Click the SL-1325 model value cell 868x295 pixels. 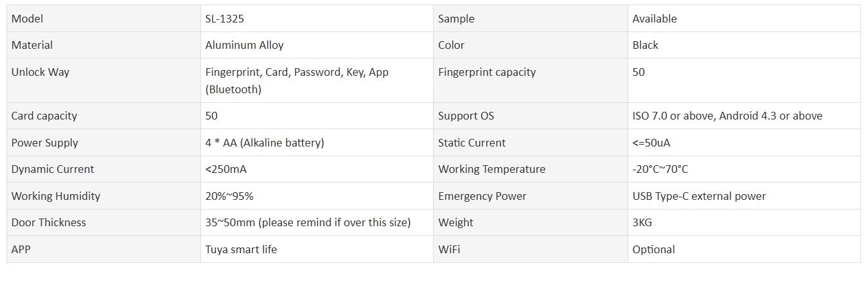[317, 19]
